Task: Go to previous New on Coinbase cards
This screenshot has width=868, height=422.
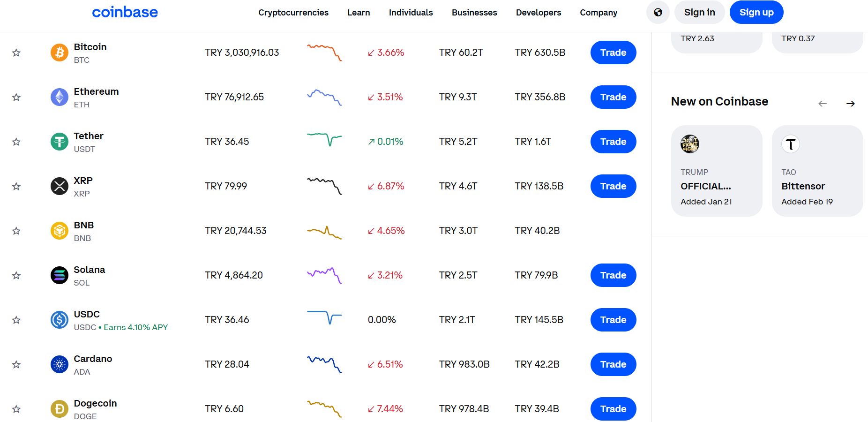Action: [823, 103]
